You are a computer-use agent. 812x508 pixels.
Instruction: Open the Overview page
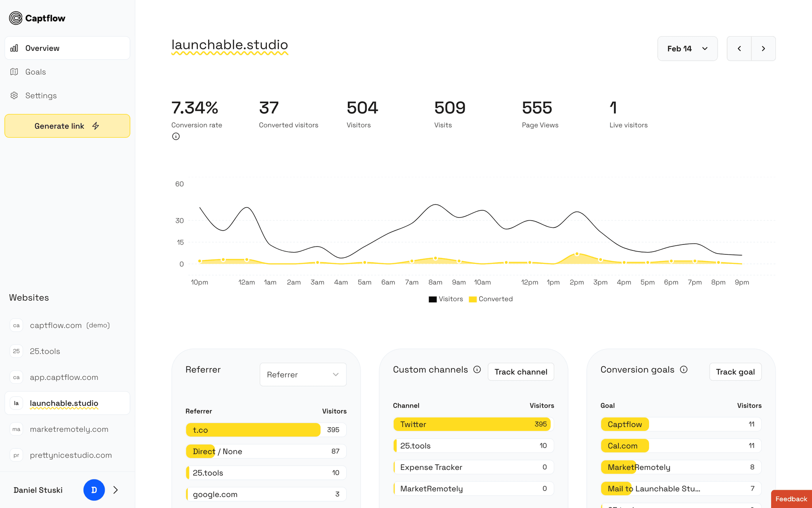point(67,48)
